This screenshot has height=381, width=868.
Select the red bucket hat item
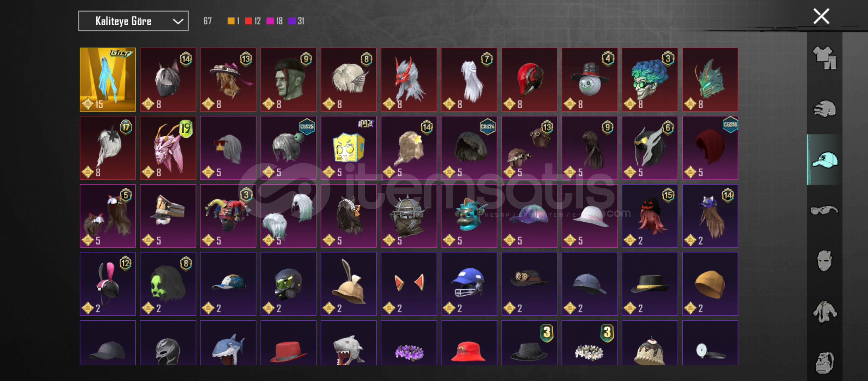pyautogui.click(x=469, y=343)
